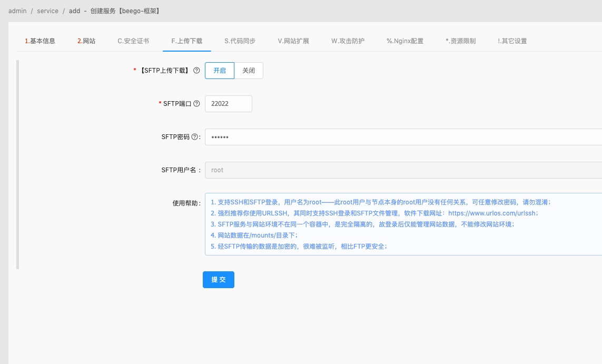The height and width of the screenshot is (364, 602).
Task: Click help icon next to SFTP端口 label
Action: coord(196,104)
